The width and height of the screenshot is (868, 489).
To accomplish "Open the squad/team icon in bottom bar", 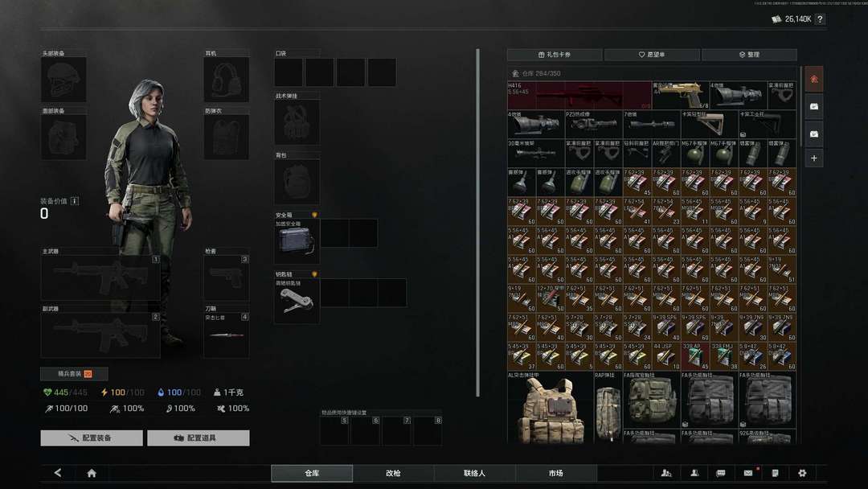I will (x=666, y=473).
